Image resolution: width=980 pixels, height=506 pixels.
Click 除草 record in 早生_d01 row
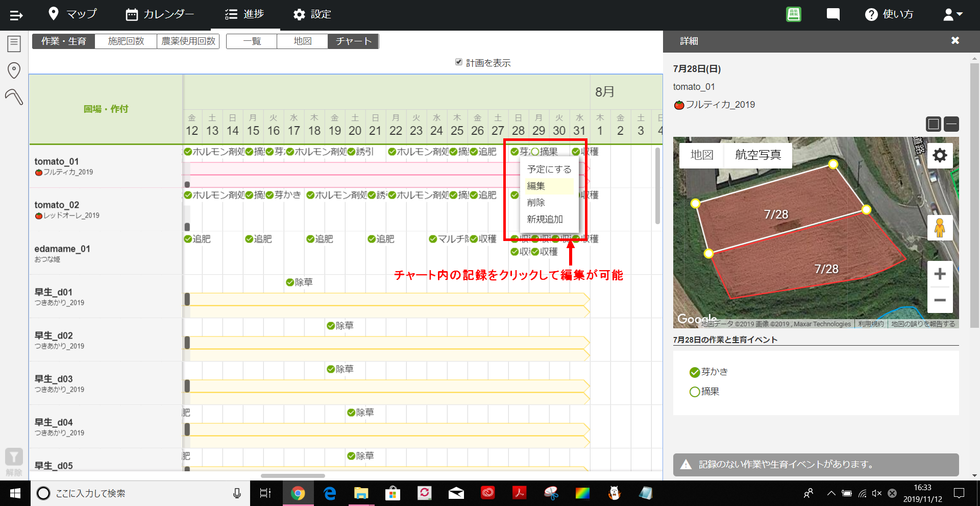tap(299, 282)
